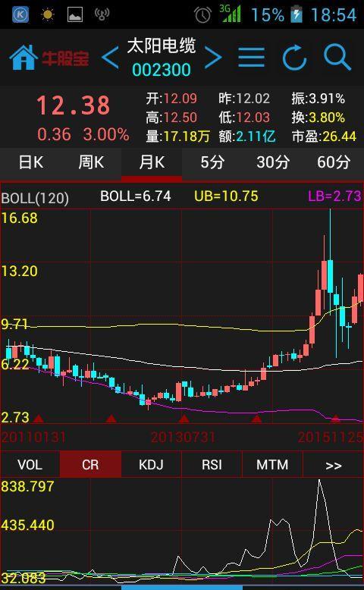Tap the price axis label 16.68
Screen dimensions: 364x590
[x=20, y=218]
